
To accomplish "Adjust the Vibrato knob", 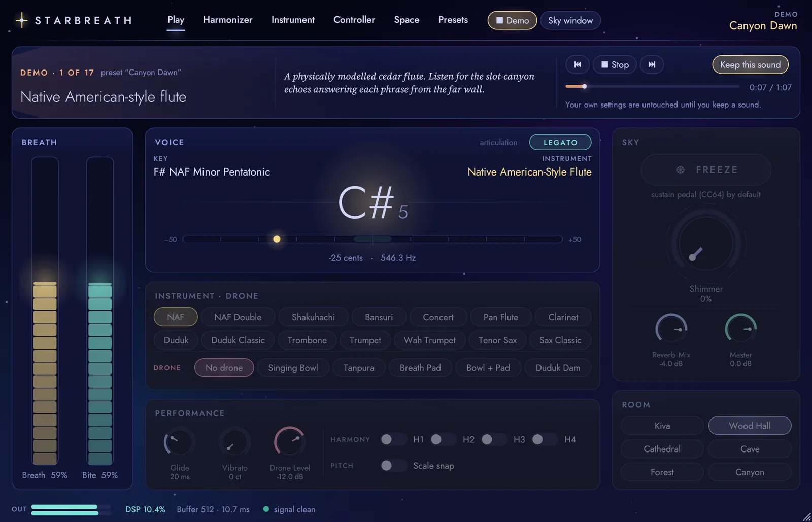I will pyautogui.click(x=234, y=442).
